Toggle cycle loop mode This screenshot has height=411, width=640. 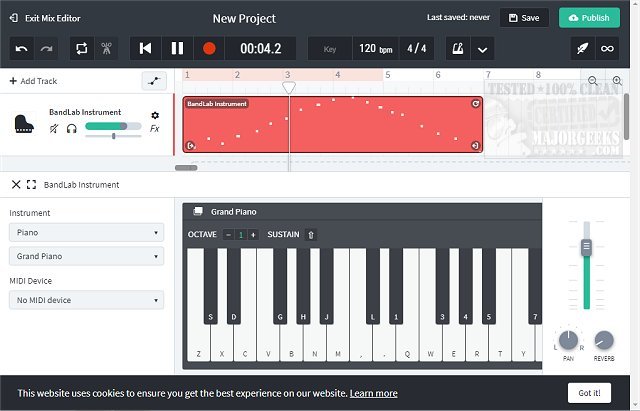(82, 49)
